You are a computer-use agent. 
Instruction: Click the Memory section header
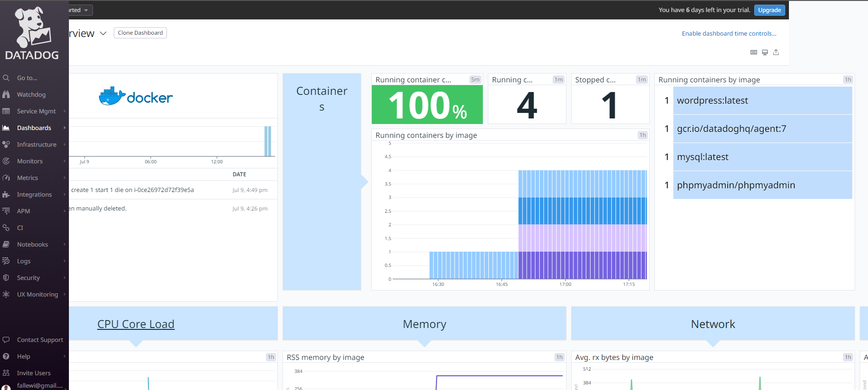coord(425,324)
